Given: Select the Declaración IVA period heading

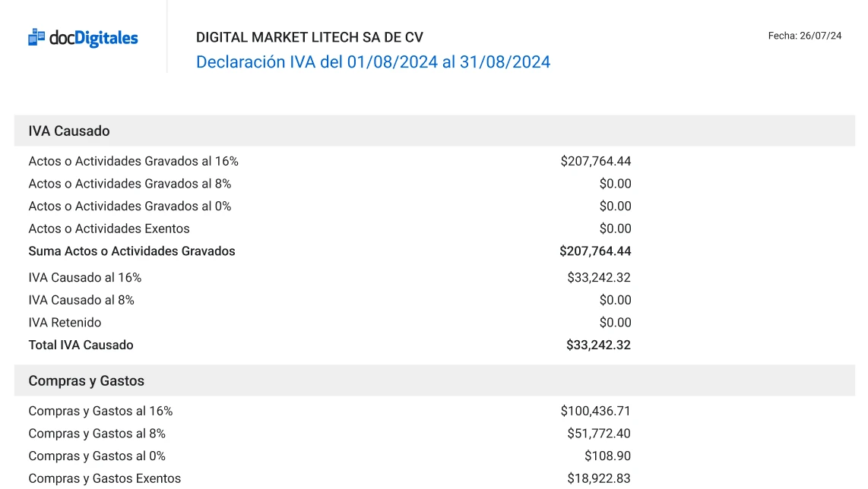Looking at the screenshot, I should pos(372,62).
